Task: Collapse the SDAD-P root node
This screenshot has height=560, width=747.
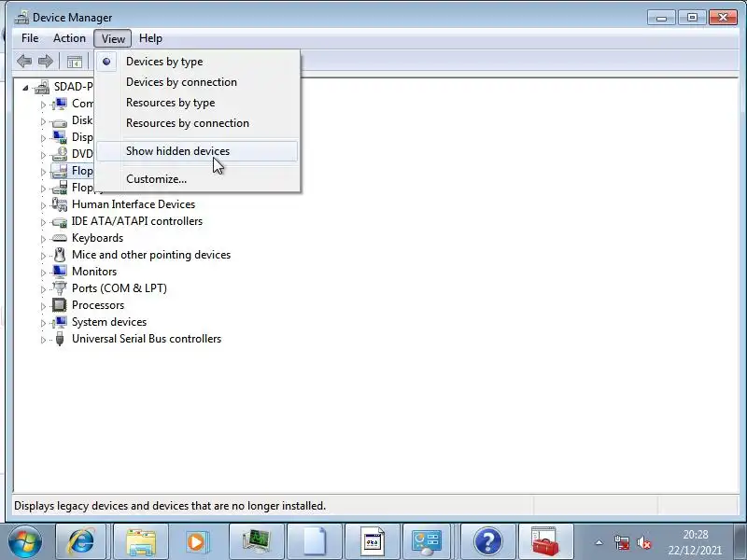Action: click(25, 88)
